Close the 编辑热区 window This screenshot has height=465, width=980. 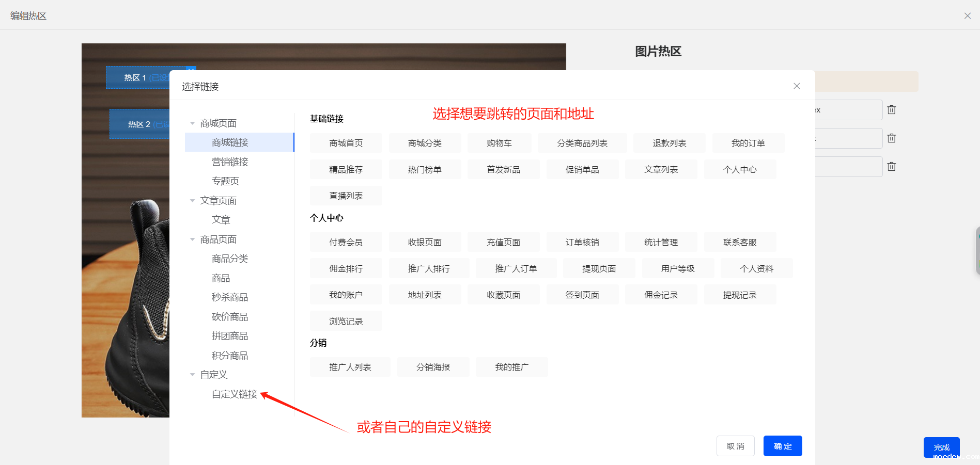[x=967, y=16]
